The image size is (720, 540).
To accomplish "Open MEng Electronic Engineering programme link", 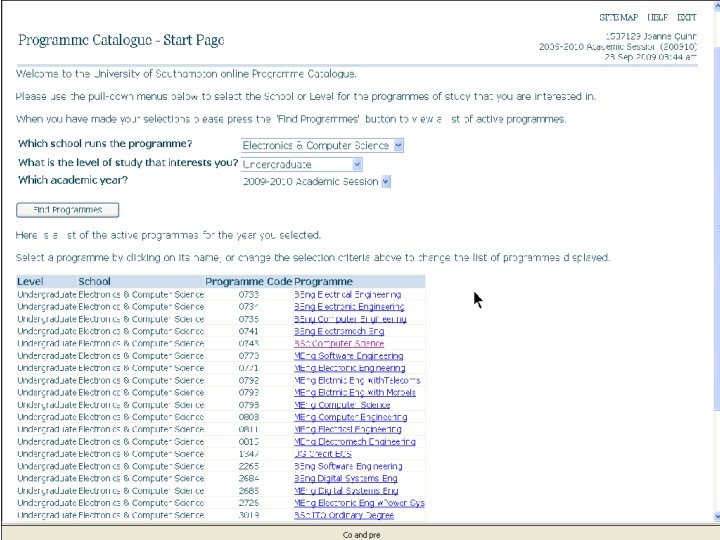I will tap(349, 368).
